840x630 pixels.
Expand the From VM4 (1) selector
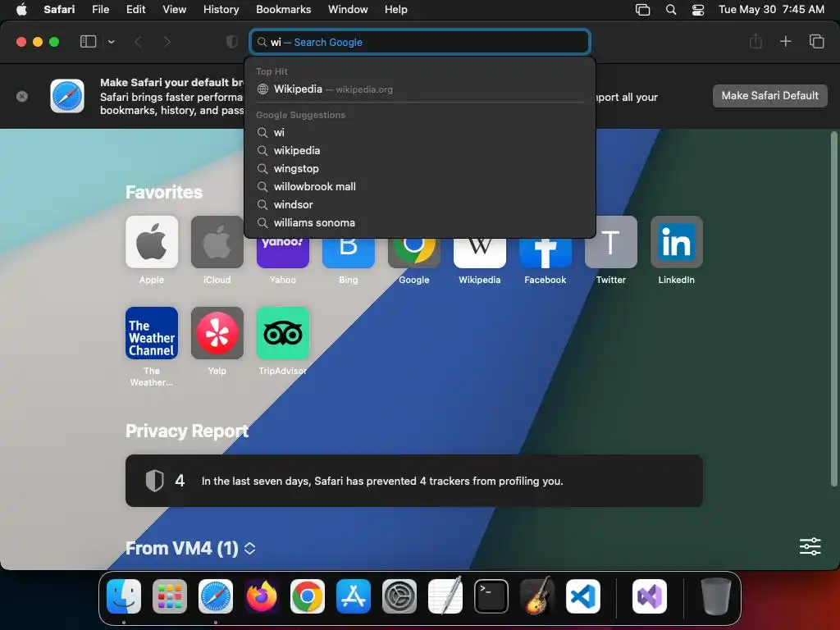[x=249, y=548]
